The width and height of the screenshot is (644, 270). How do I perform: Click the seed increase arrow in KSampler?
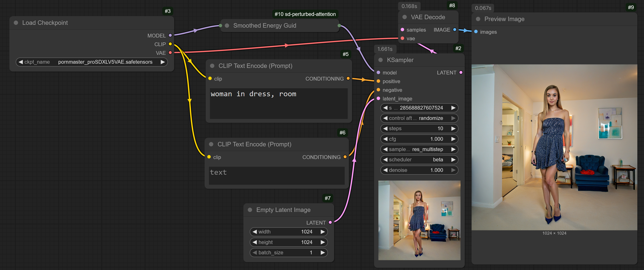[453, 108]
